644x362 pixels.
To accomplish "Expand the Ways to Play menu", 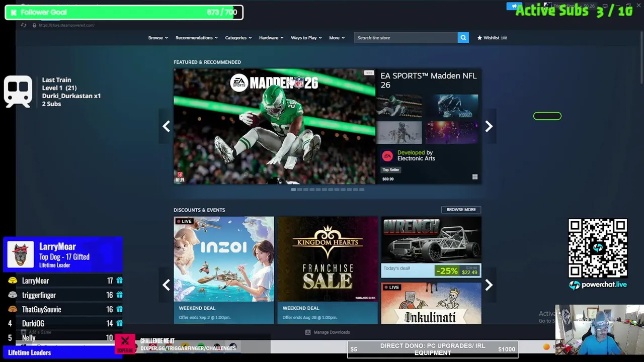I will 306,38.
